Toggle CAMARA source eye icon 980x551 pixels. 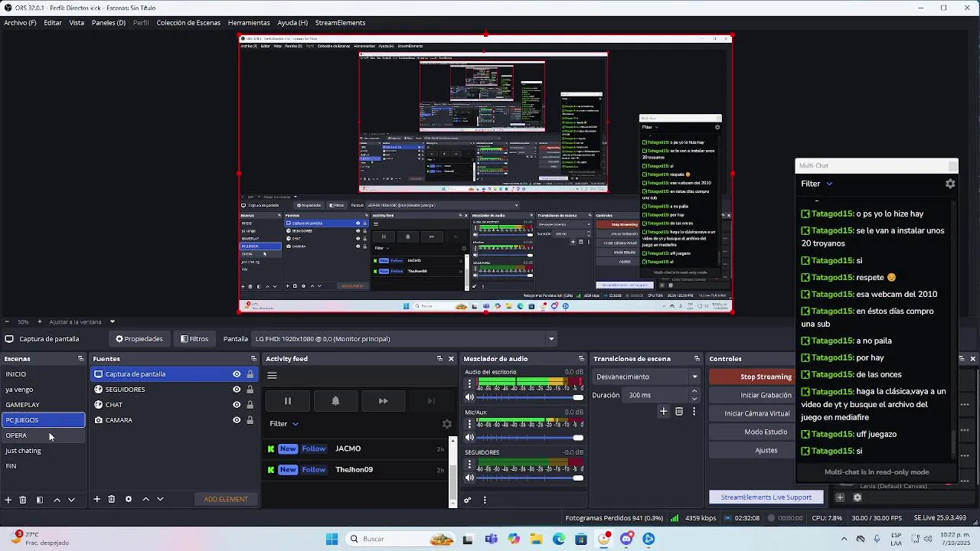coord(237,420)
